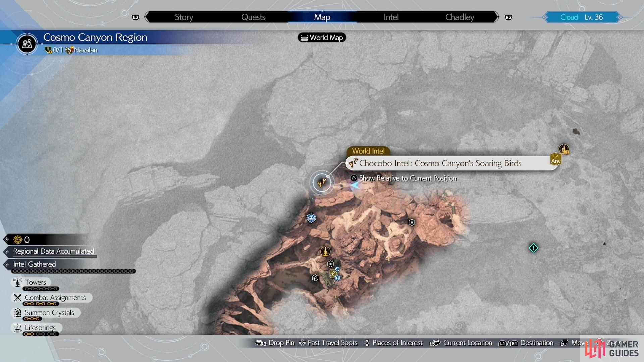Click the Map tab in navigation

pos(322,17)
